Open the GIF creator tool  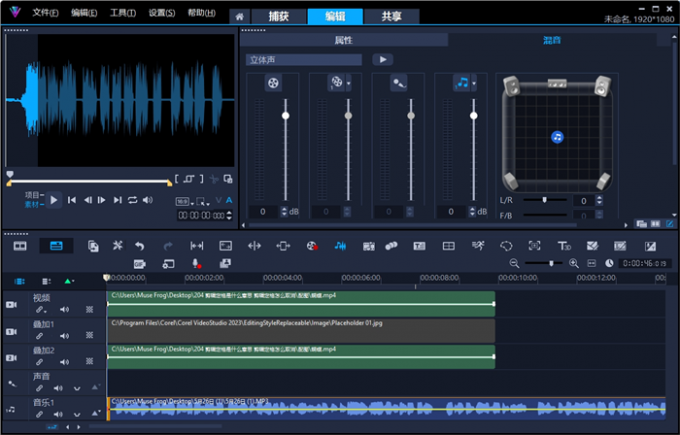pyautogui.click(x=139, y=264)
